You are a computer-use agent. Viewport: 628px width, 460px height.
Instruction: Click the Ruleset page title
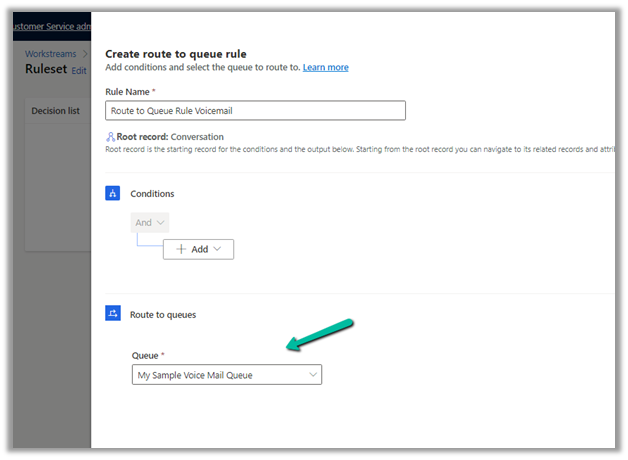pyautogui.click(x=46, y=70)
